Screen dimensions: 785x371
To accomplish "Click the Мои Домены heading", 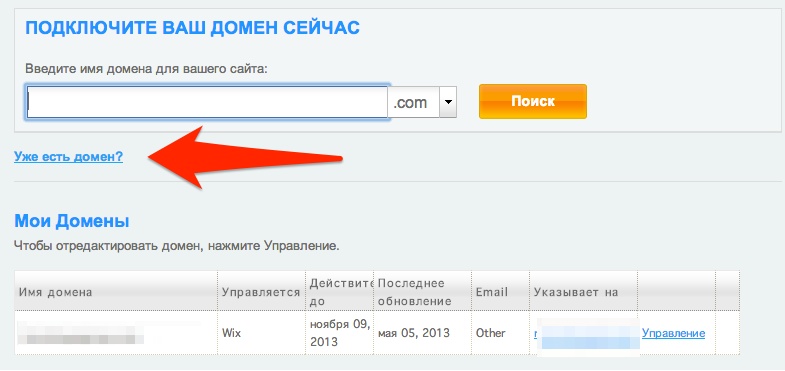I will [x=72, y=221].
